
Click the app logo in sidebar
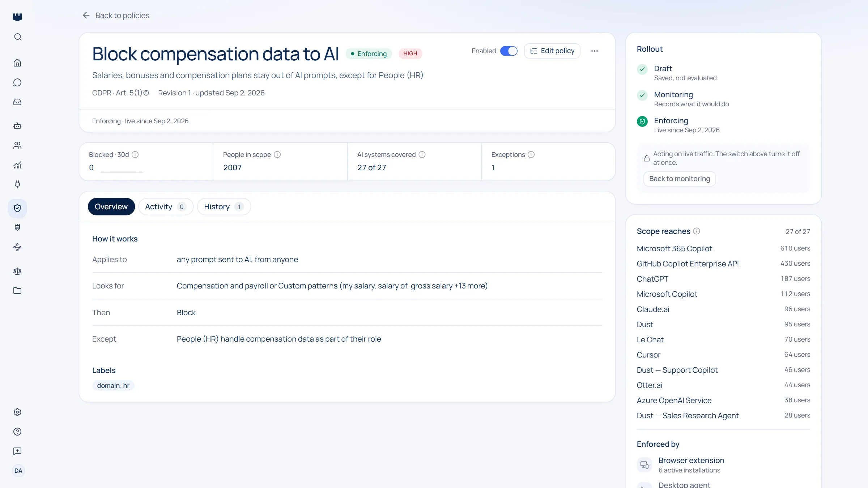coord(17,17)
